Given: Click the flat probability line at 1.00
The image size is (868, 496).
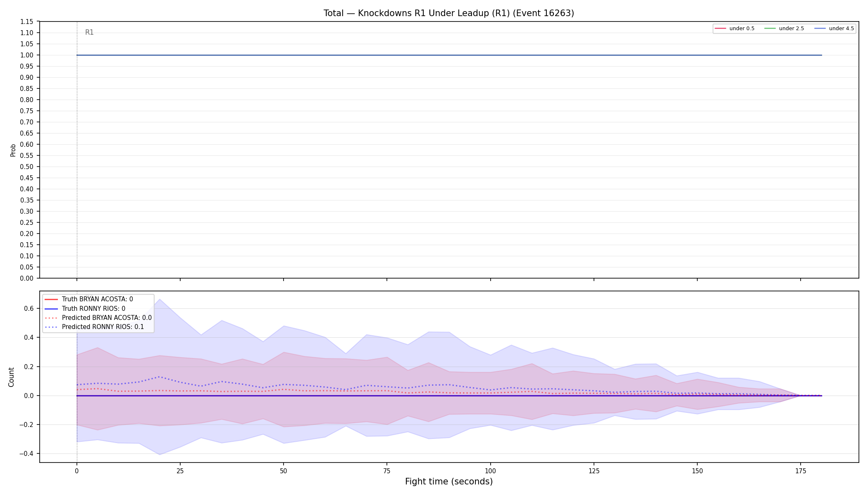Looking at the screenshot, I should tap(449, 55).
